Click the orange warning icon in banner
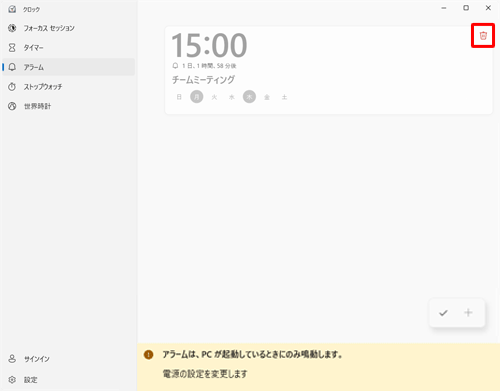The width and height of the screenshot is (500, 391). point(148,355)
